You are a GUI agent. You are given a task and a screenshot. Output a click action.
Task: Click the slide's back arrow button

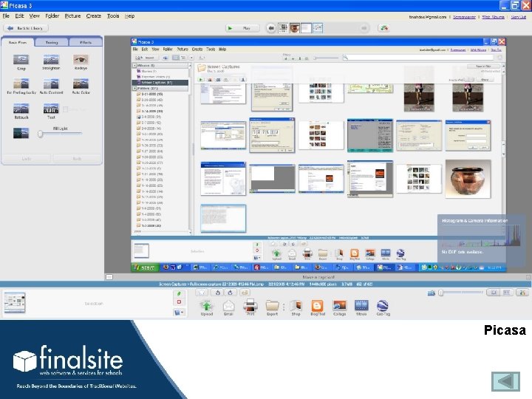[x=506, y=382]
